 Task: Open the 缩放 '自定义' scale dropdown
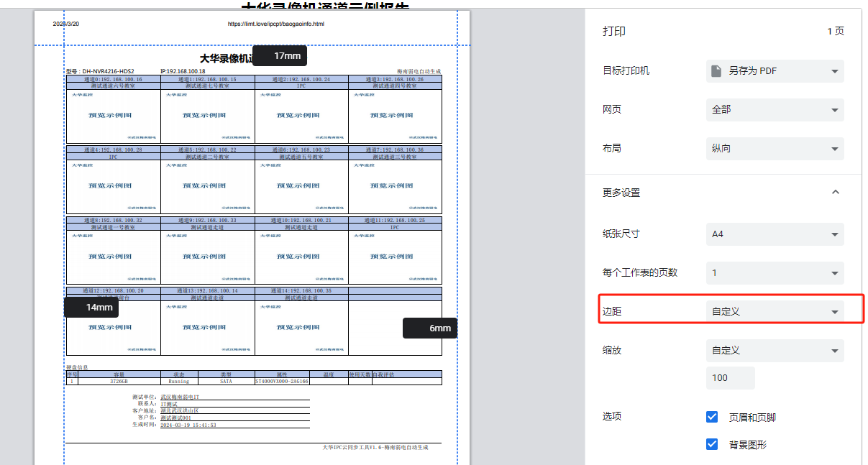click(x=775, y=350)
